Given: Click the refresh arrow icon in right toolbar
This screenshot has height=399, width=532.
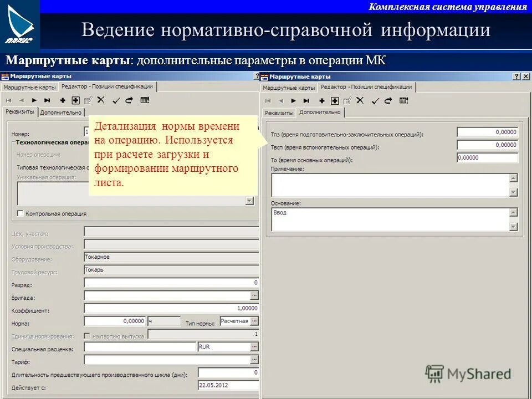Looking at the screenshot, I should click(388, 100).
